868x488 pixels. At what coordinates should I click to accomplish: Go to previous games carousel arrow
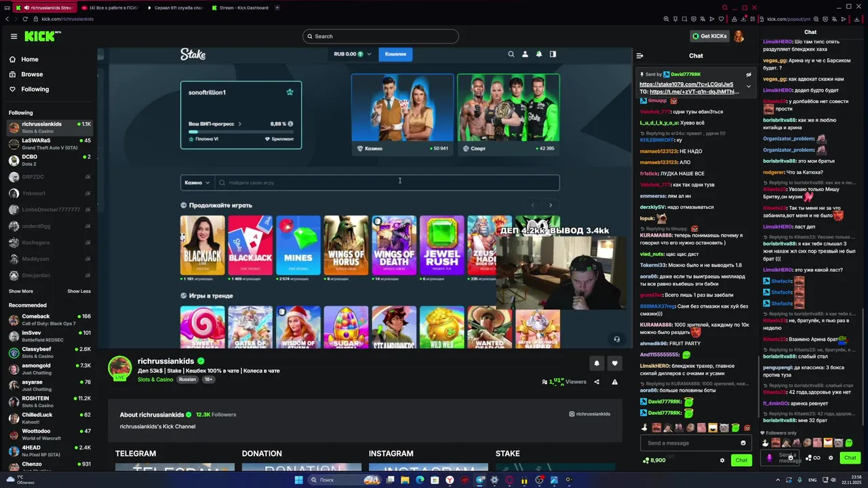pyautogui.click(x=532, y=205)
